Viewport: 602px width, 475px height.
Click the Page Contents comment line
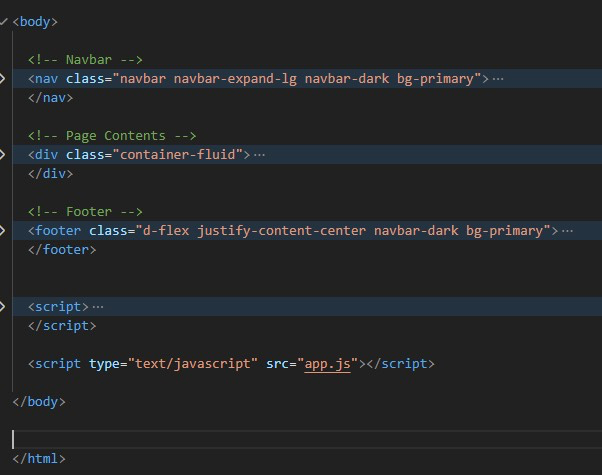coord(112,136)
